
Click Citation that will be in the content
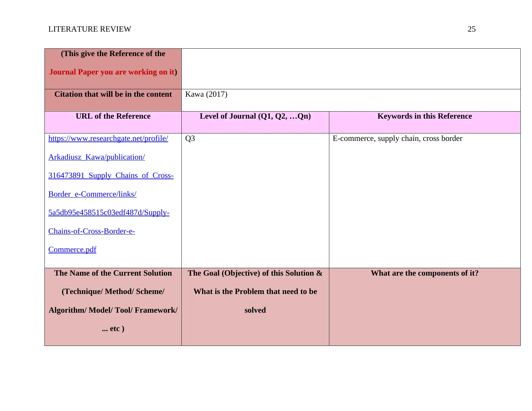(x=113, y=94)
